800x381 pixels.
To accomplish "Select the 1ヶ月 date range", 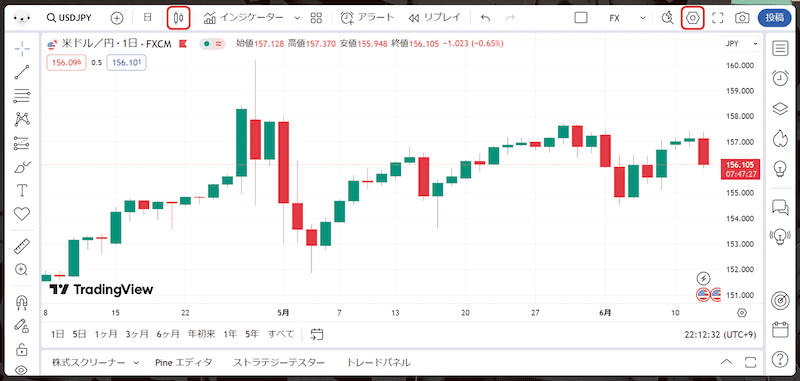I will pos(106,334).
